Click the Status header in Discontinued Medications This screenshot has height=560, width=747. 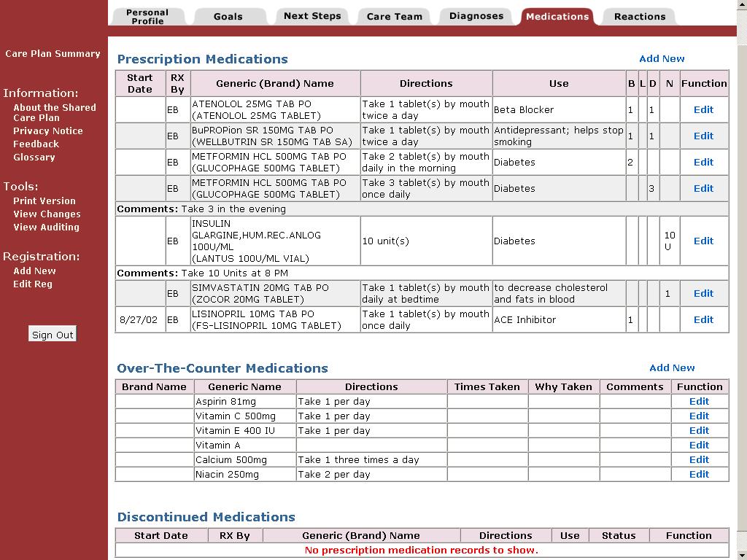[x=619, y=535]
